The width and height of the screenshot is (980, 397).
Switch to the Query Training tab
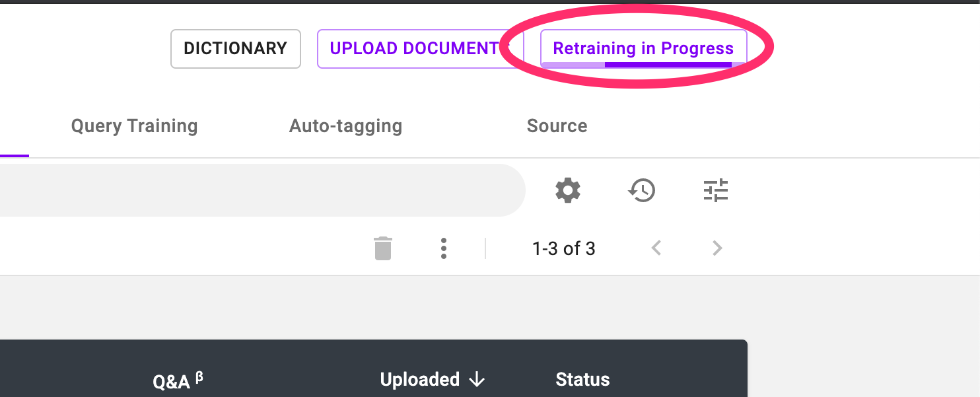click(134, 126)
